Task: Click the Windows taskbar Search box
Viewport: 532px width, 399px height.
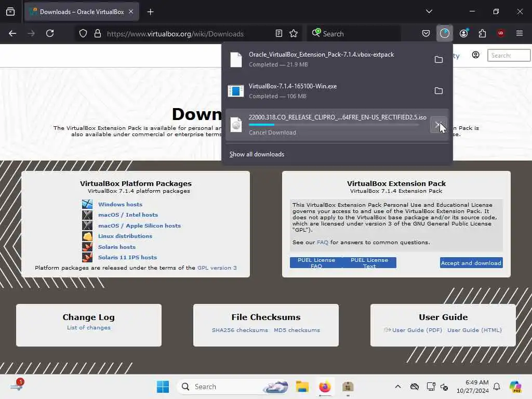Action: click(x=233, y=387)
